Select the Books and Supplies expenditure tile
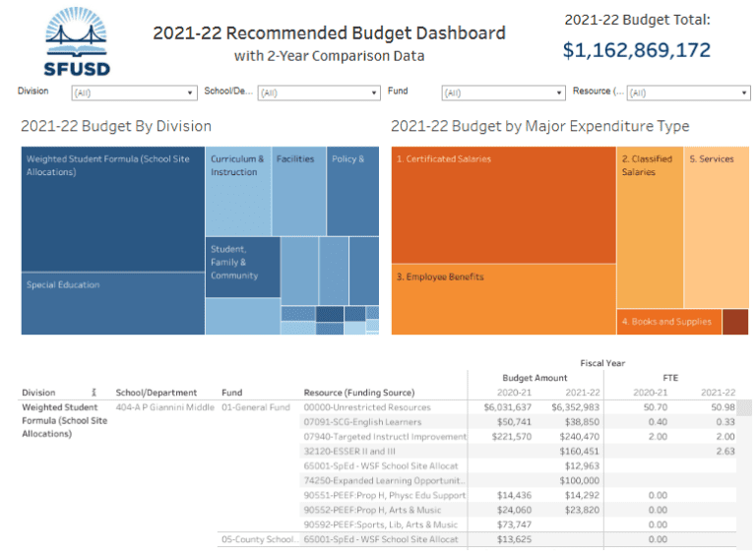Viewport: 756px width, 554px height. pos(668,322)
